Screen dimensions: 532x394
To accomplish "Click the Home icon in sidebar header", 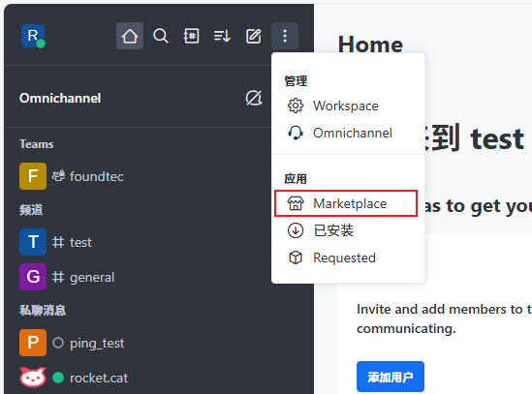I will (x=130, y=36).
